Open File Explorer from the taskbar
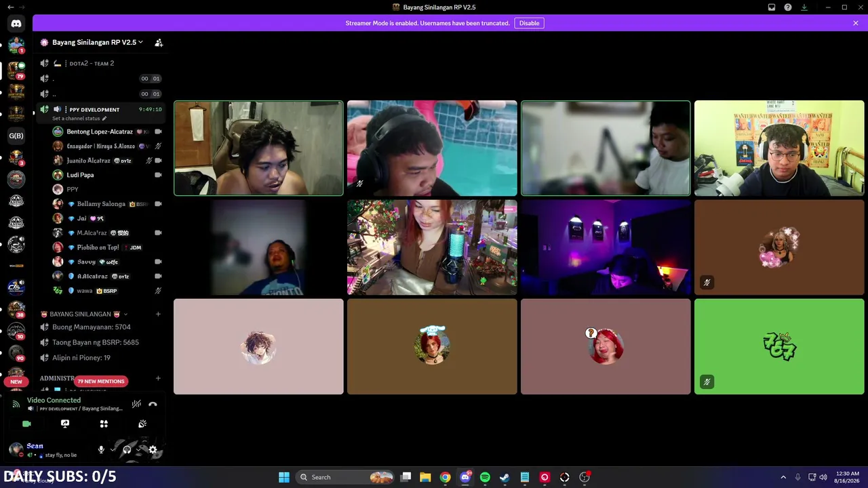Viewport: 868px width, 488px height. pyautogui.click(x=425, y=477)
